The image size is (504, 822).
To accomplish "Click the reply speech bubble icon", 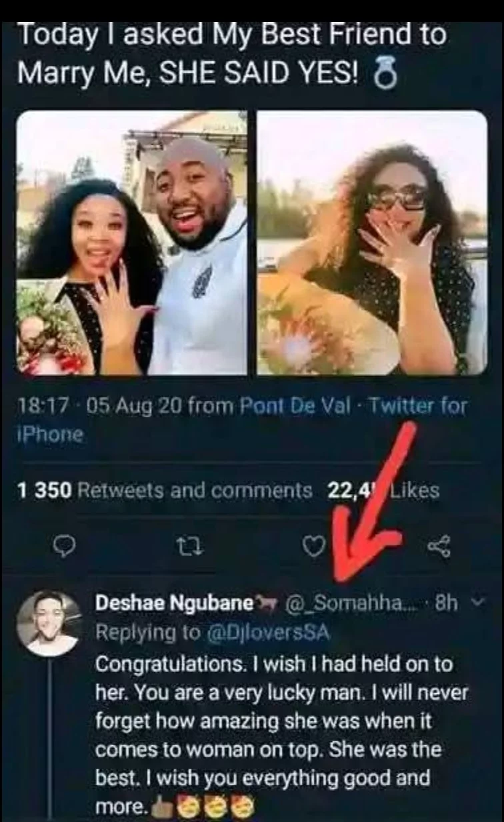I will 63,547.
